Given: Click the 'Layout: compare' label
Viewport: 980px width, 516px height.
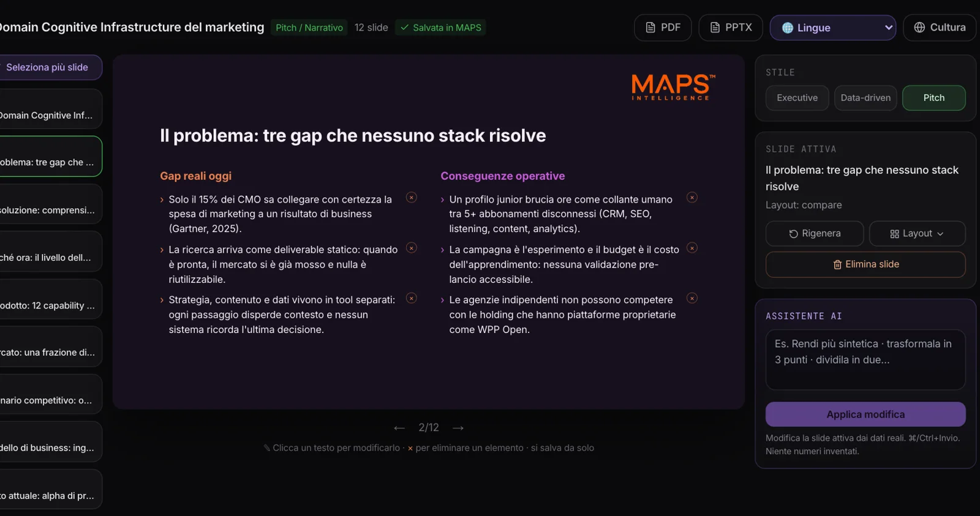Looking at the screenshot, I should (804, 205).
